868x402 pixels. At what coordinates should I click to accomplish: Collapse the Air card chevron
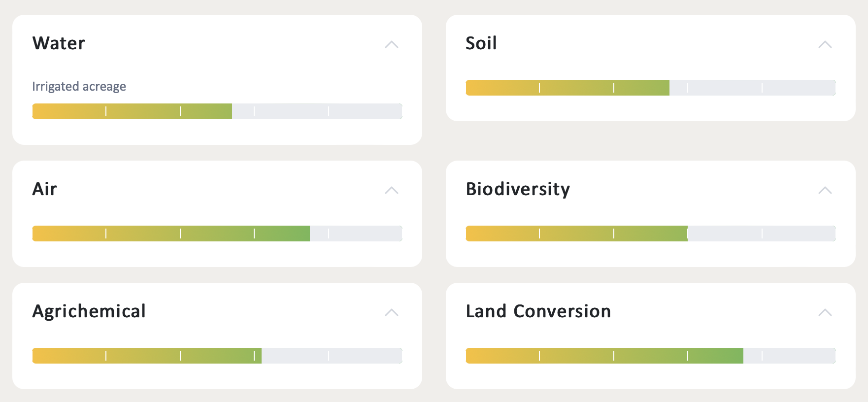pos(391,190)
